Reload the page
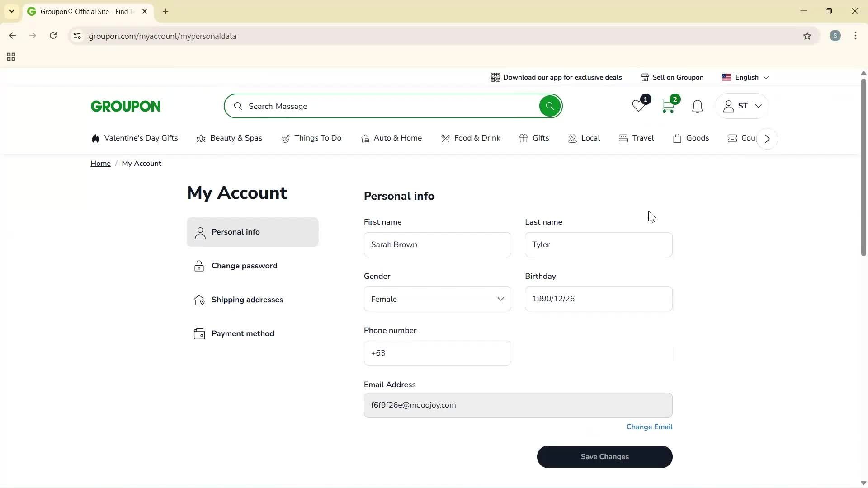 (53, 36)
